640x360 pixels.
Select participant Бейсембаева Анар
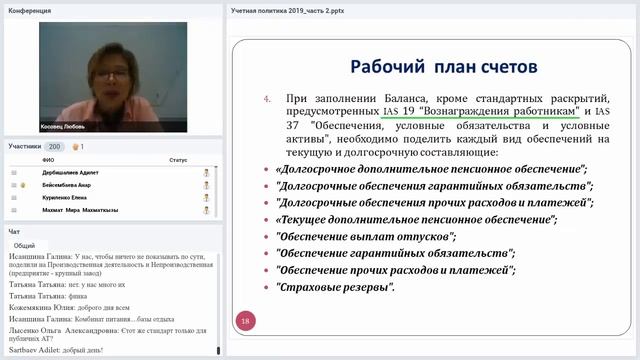(x=67, y=185)
